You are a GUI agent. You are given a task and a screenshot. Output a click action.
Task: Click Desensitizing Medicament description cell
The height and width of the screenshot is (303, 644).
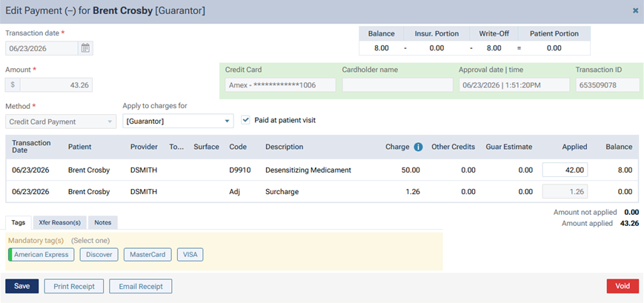tap(308, 170)
